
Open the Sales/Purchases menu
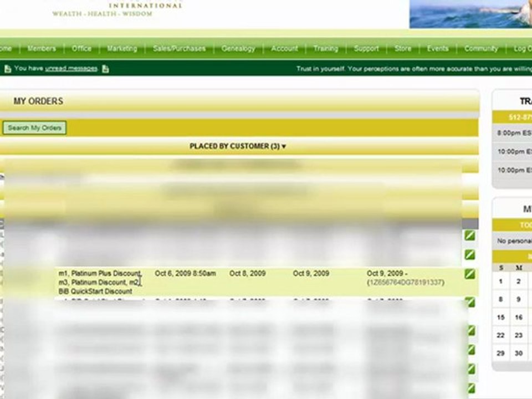179,49
